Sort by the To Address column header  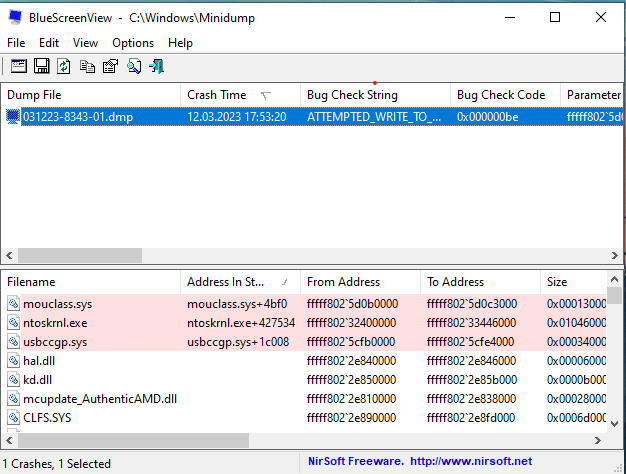[480, 282]
